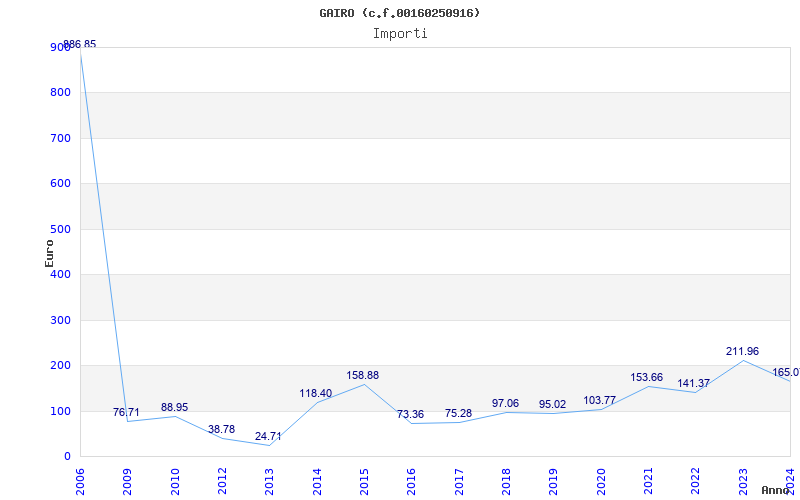Click the 2020 year tick label
The width and height of the screenshot is (800, 500).
point(601,482)
